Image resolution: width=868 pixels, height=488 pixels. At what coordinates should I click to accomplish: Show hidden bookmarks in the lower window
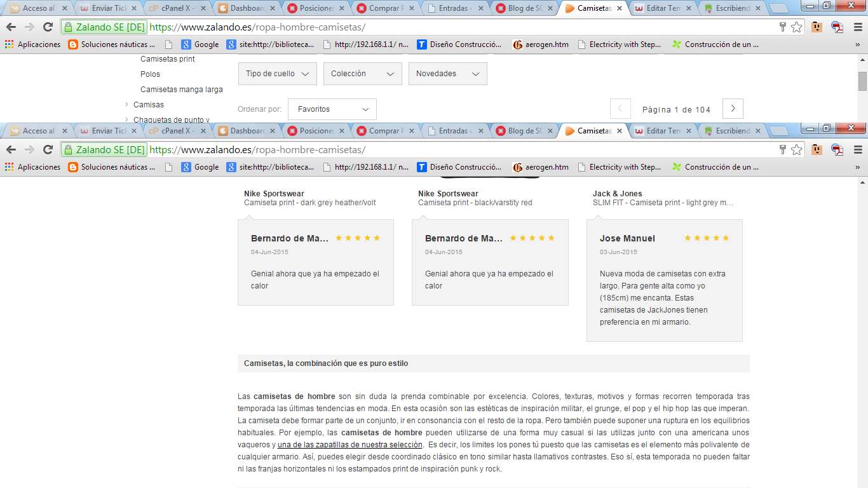(858, 167)
